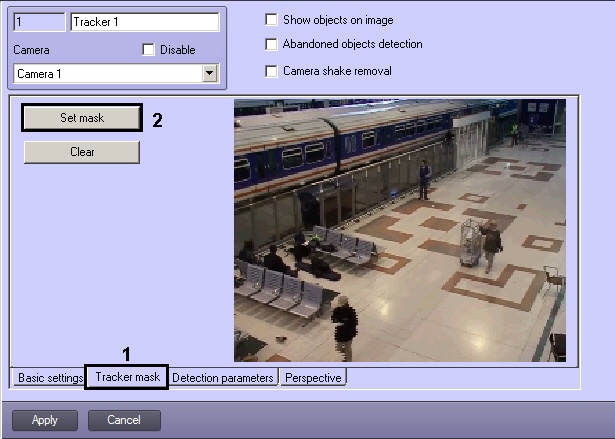Click the Clear mask button
This screenshot has width=615, height=439.
pos(82,152)
